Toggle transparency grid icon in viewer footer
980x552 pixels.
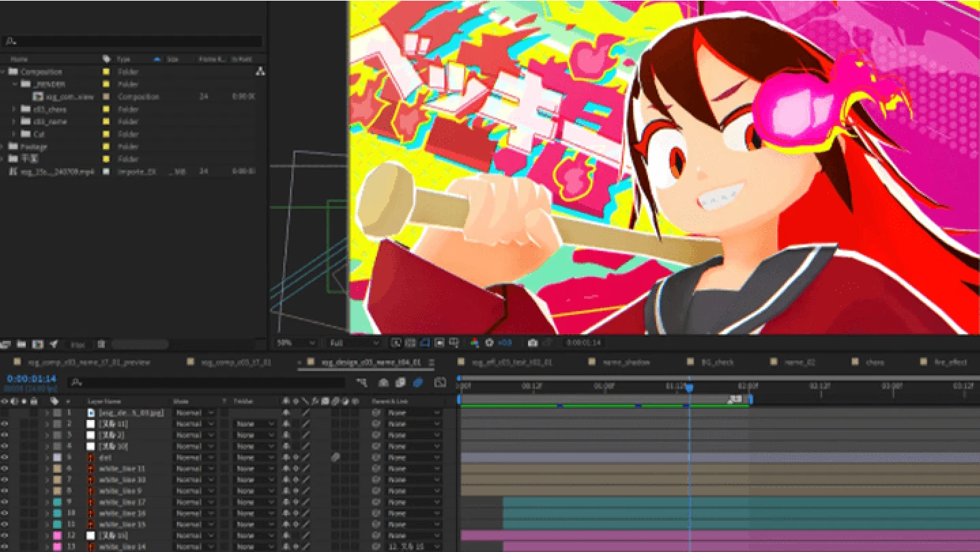point(410,343)
